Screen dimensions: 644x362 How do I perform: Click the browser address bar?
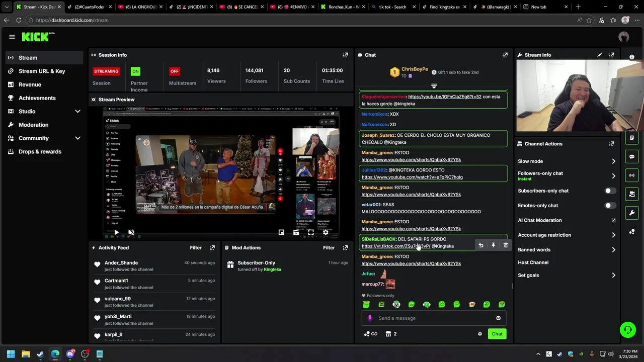302,20
